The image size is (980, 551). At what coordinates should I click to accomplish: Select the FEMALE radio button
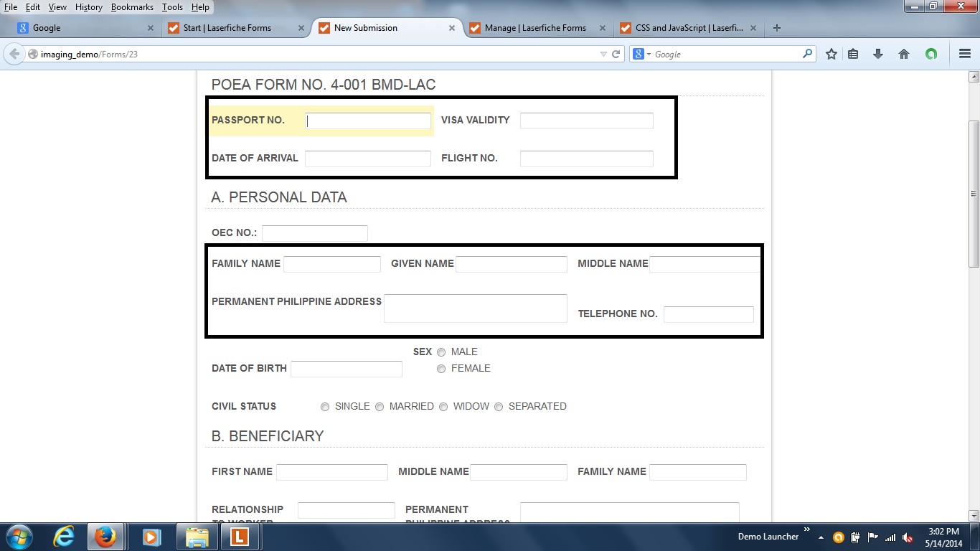[x=441, y=369]
